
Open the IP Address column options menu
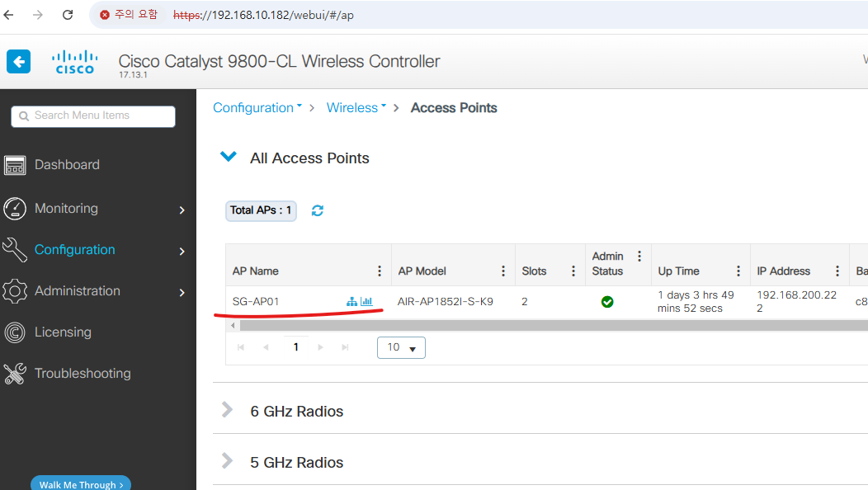pos(837,271)
